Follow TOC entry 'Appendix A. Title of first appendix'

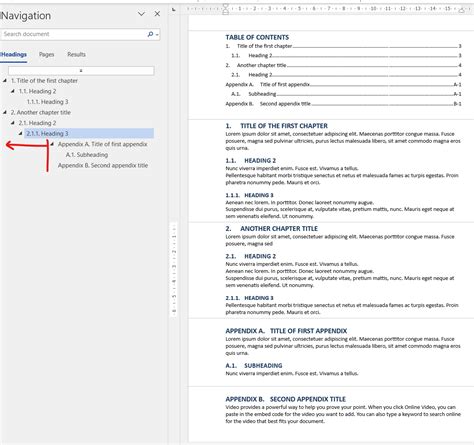[x=343, y=84]
